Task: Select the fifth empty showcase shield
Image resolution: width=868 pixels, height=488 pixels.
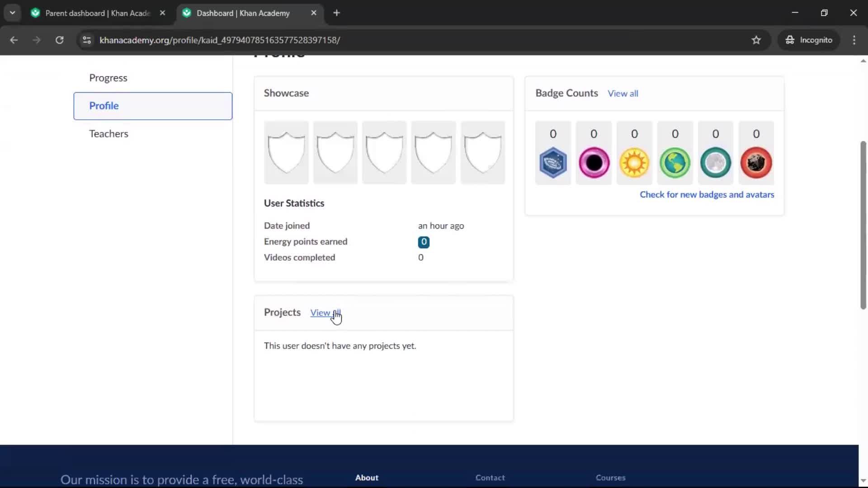Action: tap(482, 153)
